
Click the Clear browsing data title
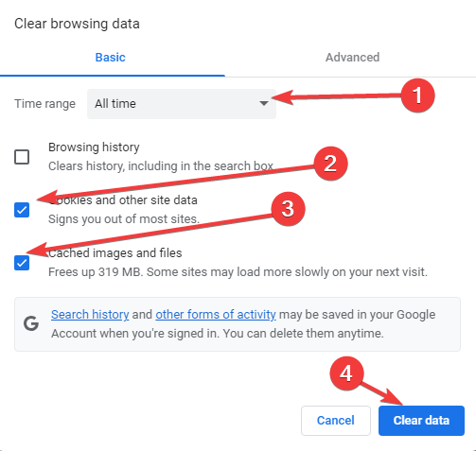pyautogui.click(x=77, y=24)
